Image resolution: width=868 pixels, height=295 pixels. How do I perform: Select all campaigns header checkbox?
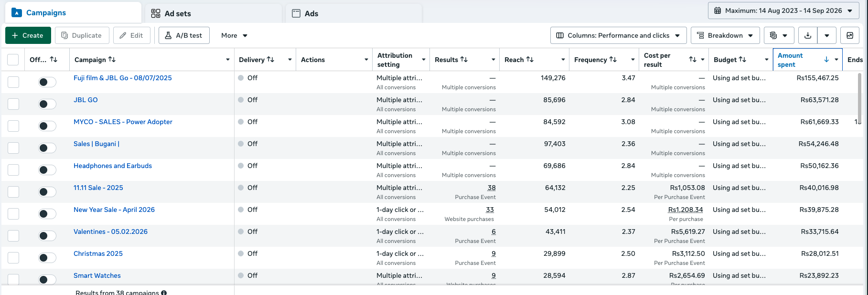click(13, 60)
